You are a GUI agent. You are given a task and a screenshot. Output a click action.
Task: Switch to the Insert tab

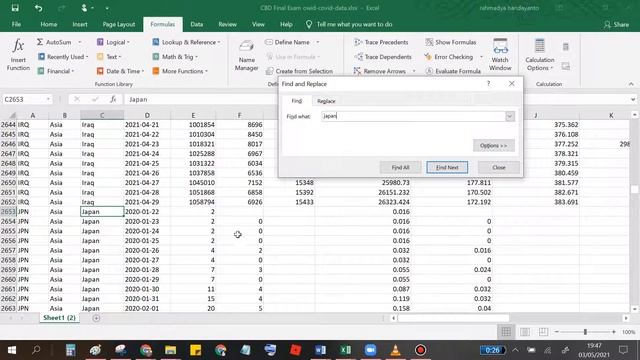pos(80,24)
